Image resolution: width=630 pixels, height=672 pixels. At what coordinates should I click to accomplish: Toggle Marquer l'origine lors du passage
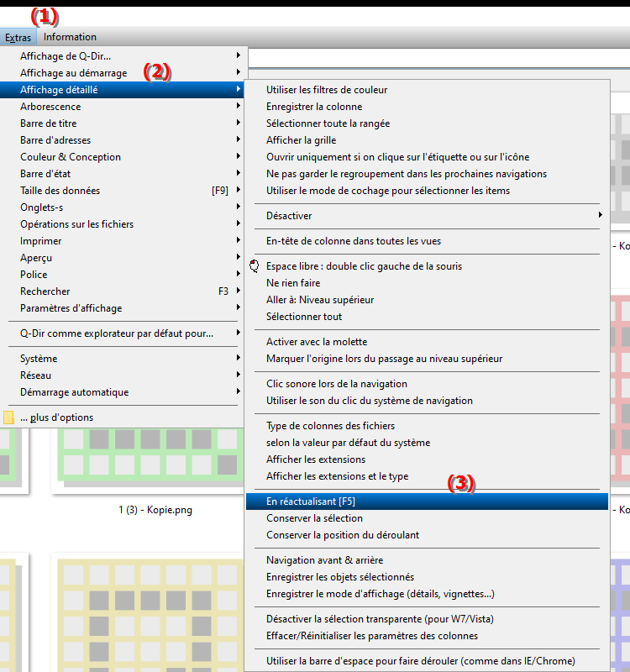[427, 359]
